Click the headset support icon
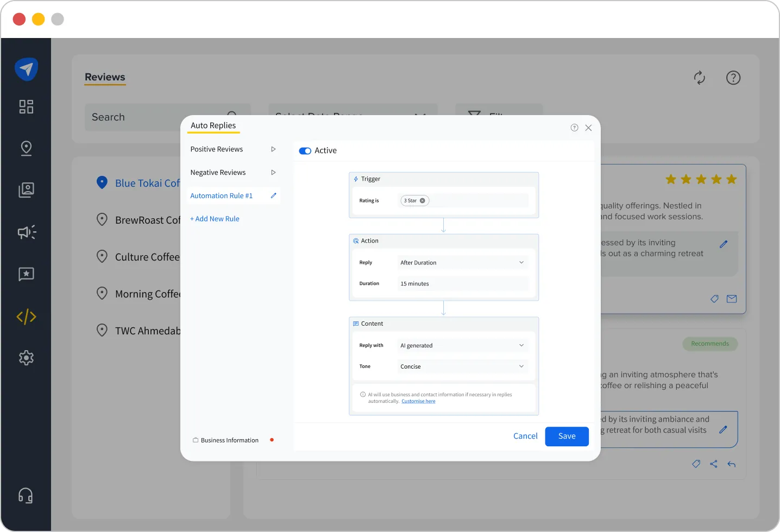780x532 pixels. (x=26, y=496)
